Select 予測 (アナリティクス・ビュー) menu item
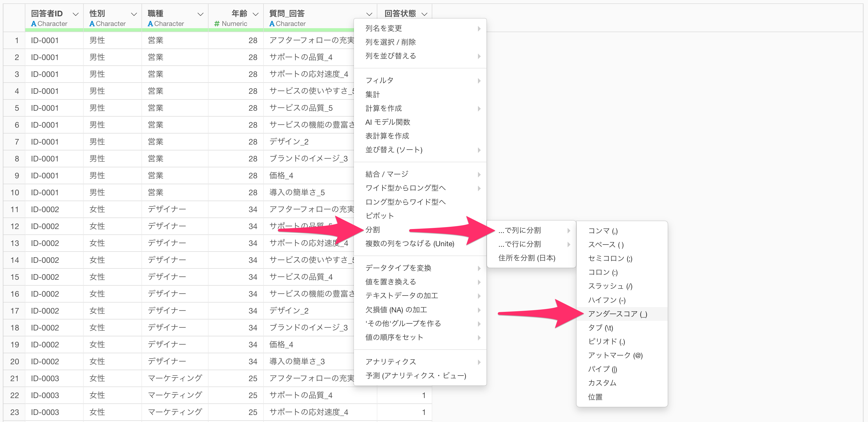The height and width of the screenshot is (422, 868). pyautogui.click(x=415, y=376)
